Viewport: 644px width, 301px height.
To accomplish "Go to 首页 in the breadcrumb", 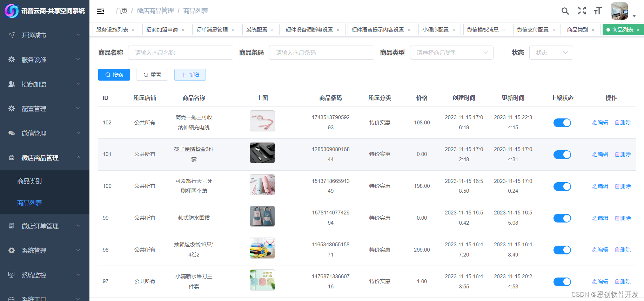I will 121,11.
